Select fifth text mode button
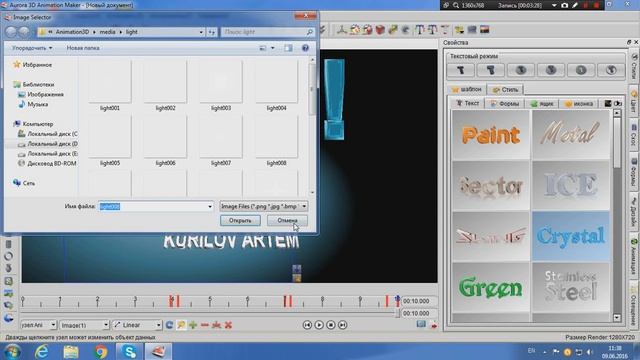 tap(581, 70)
